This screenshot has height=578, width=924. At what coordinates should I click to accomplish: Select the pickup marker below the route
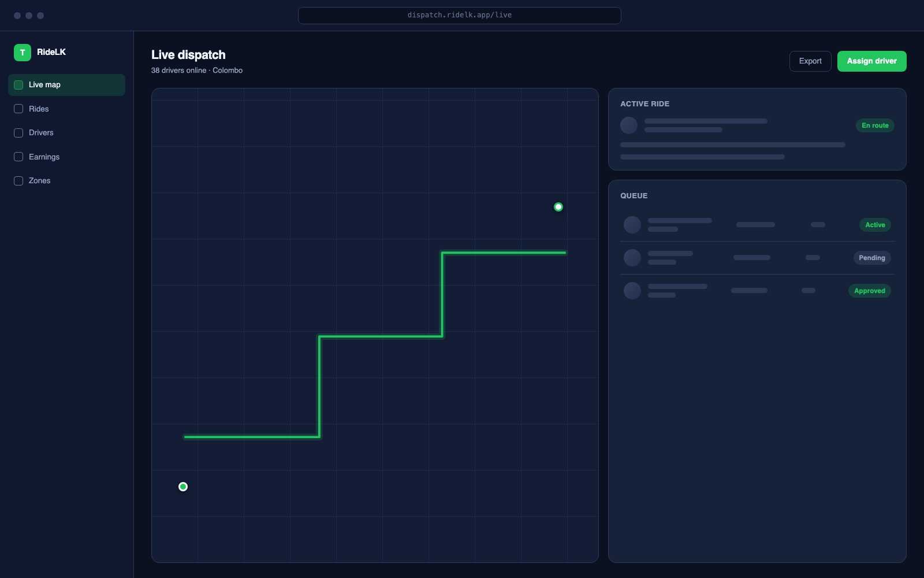183,487
